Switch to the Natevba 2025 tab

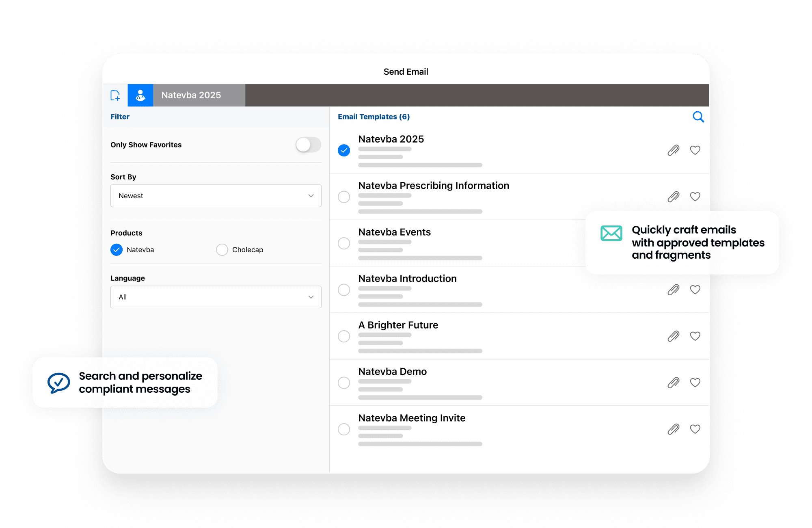click(191, 95)
